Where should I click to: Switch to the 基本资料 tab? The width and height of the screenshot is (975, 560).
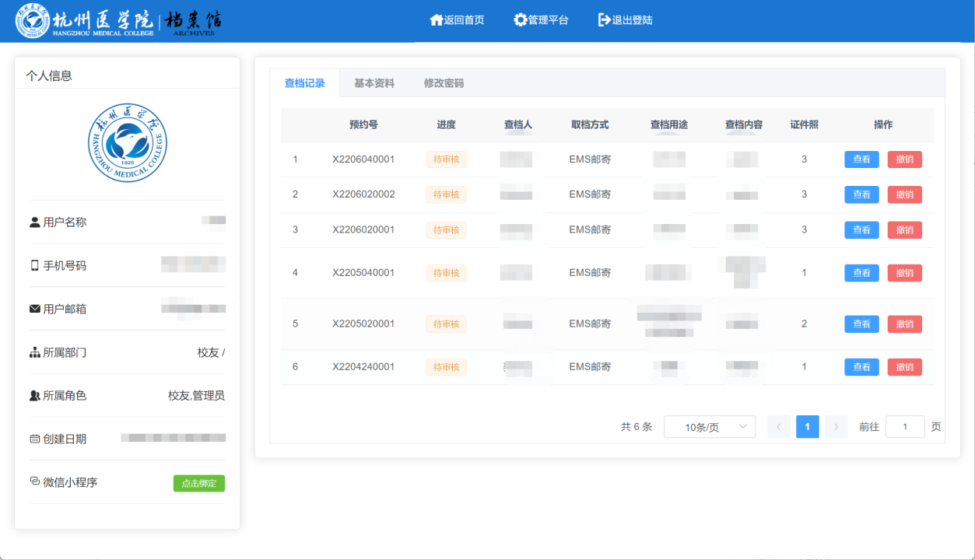(x=374, y=83)
